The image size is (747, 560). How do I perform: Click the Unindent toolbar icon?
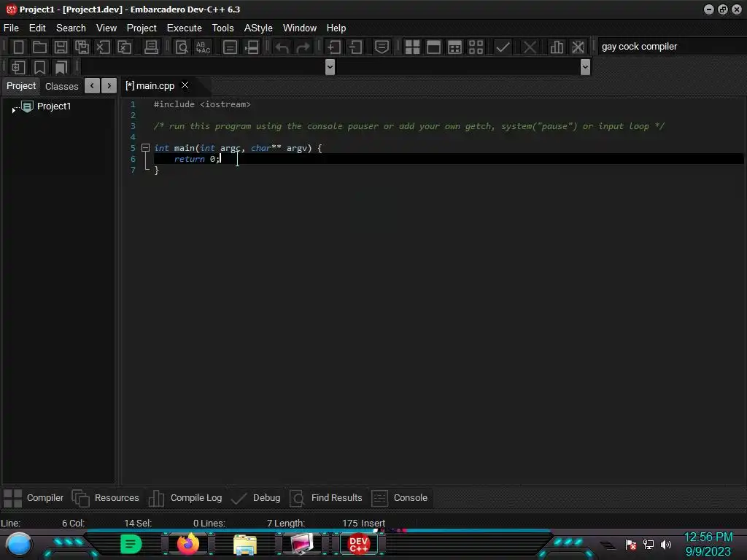pos(355,47)
